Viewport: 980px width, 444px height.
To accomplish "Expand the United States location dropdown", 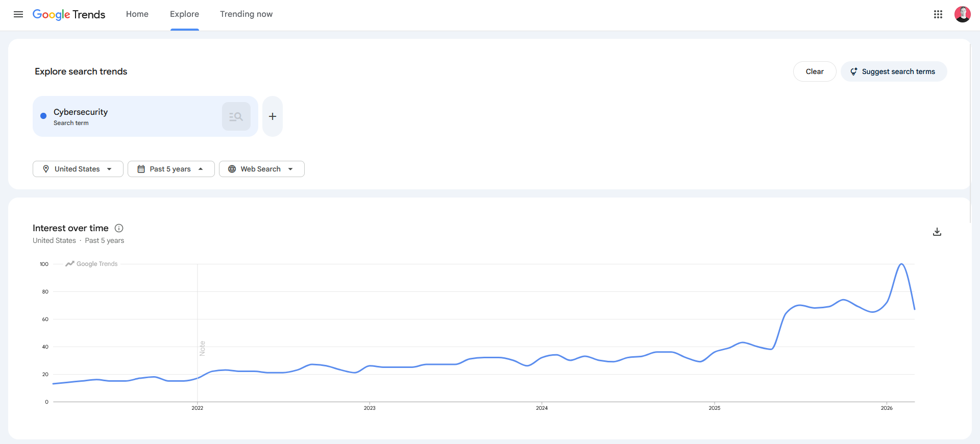I will (78, 169).
